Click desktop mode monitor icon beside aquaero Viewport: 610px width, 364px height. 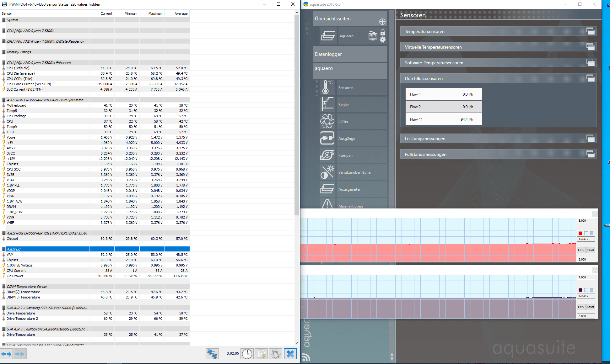pos(373,36)
